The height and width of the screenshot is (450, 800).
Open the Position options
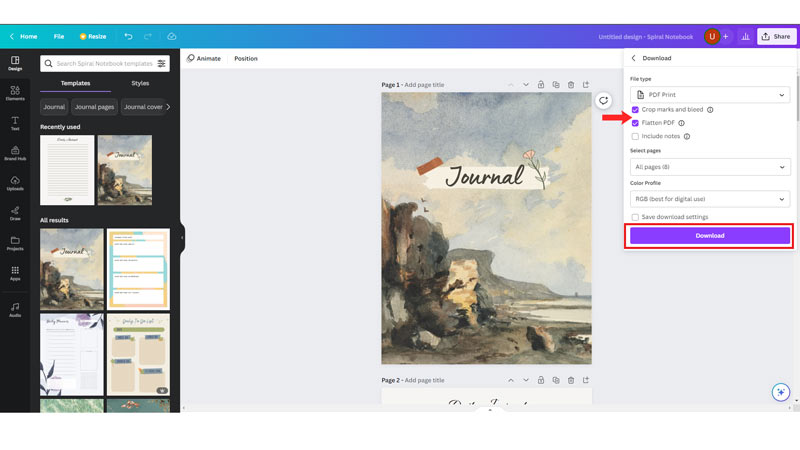point(246,59)
